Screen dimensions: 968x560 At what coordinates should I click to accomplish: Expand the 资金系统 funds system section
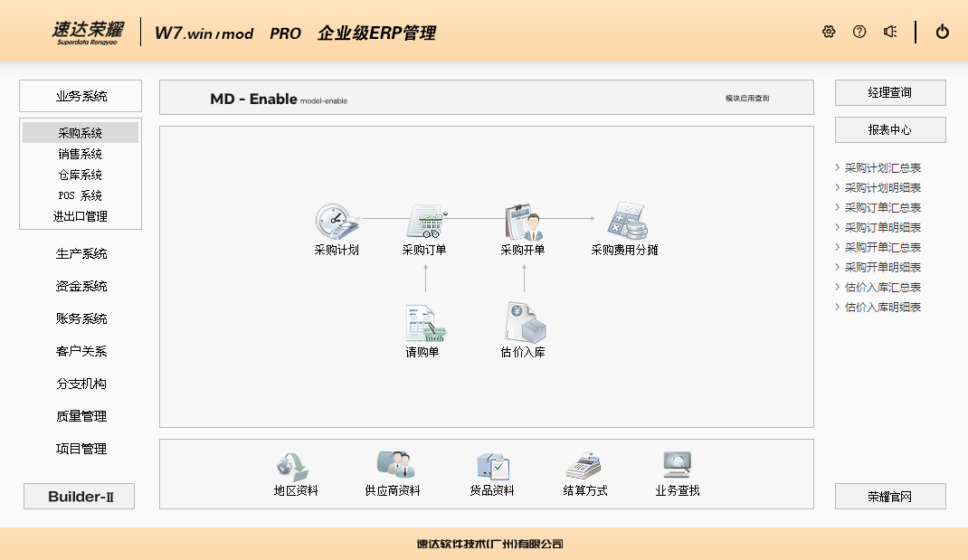coord(81,287)
